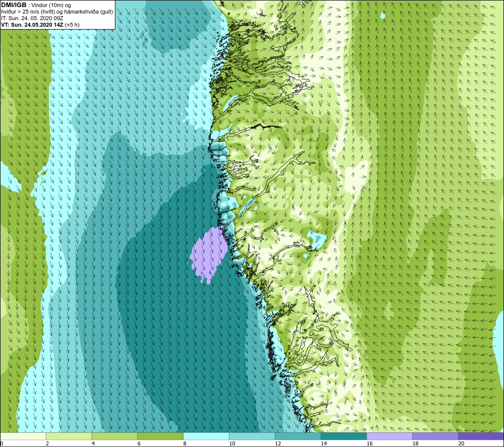Click the 14–16 m/s dark teal legend swatch
Screen dimensions: 504x447
[x=344, y=436]
